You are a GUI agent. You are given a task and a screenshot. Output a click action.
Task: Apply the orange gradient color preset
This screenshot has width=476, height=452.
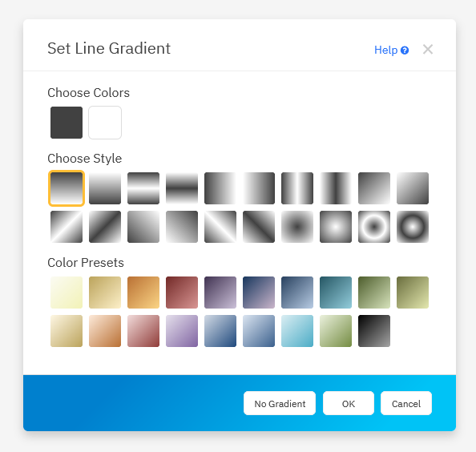(x=143, y=293)
